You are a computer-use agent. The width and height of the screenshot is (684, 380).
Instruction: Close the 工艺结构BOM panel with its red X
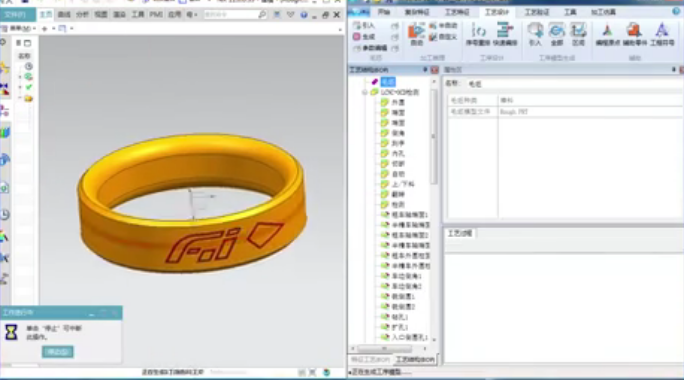tap(434, 70)
